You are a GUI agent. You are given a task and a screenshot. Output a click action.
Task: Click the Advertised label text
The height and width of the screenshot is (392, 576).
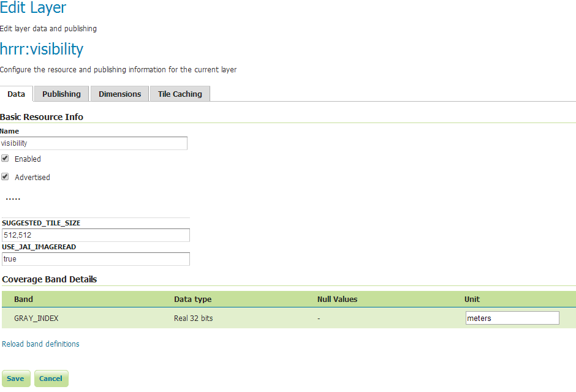(32, 177)
